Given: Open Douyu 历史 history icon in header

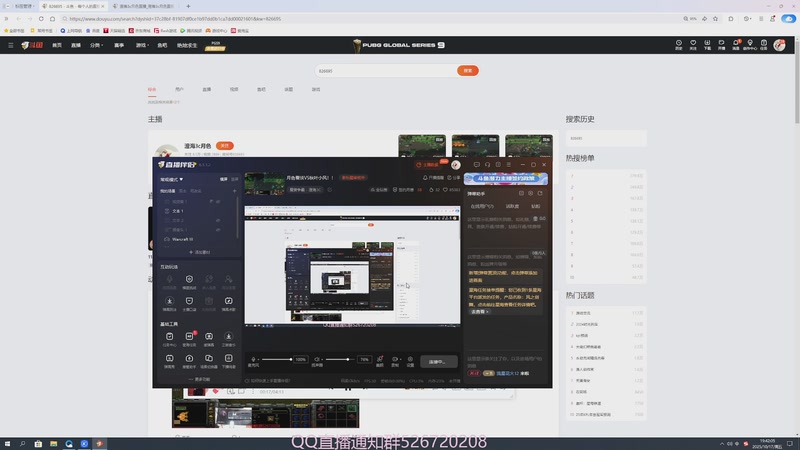Looking at the screenshot, I should click(679, 45).
